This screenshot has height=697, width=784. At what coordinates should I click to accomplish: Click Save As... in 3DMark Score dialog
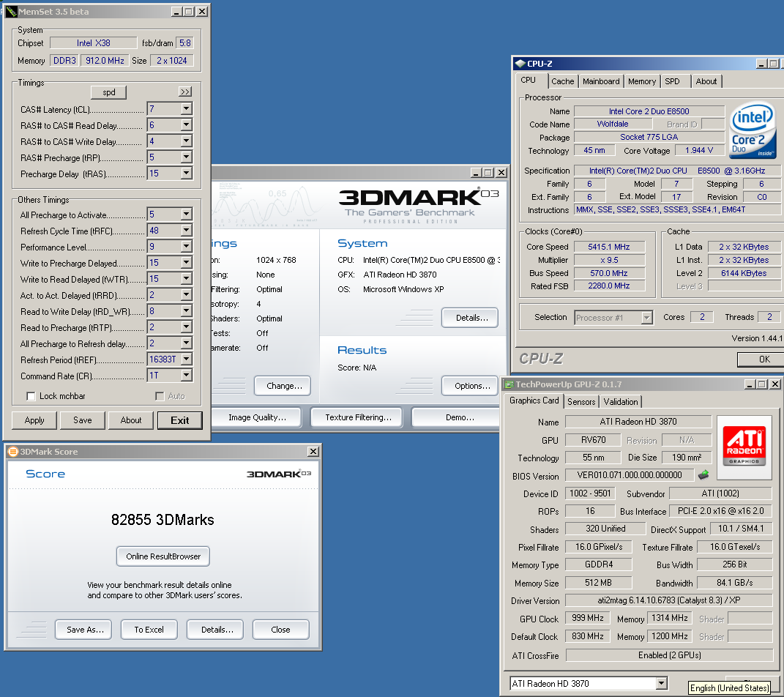click(x=83, y=630)
